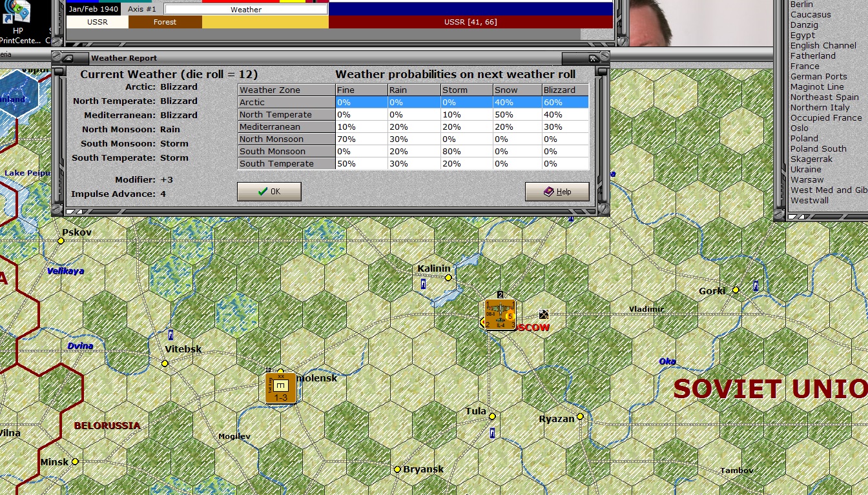Go to Egypt in map list
Viewport: 868px width, 495px height.
pos(803,35)
